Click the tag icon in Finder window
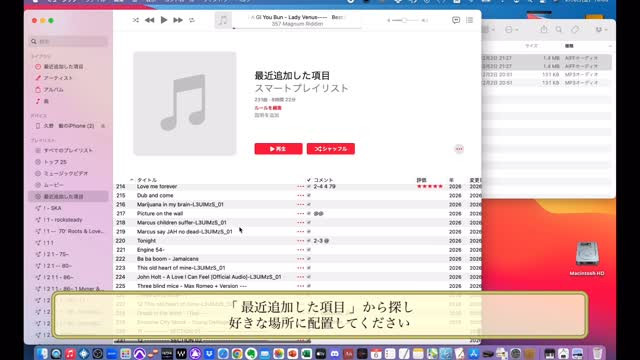 [575, 29]
